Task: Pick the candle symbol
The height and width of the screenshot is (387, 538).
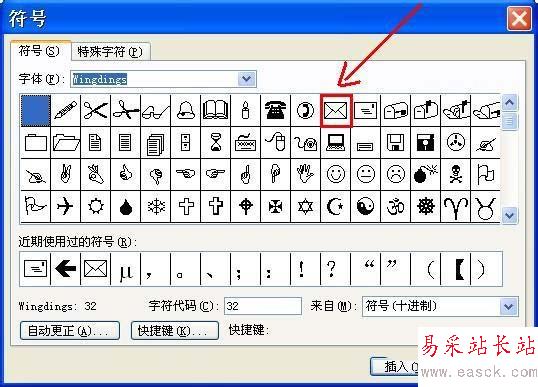Action: (x=245, y=110)
